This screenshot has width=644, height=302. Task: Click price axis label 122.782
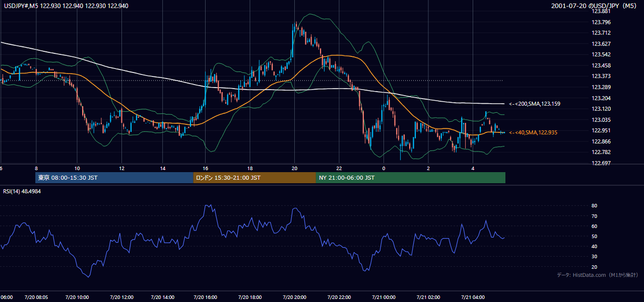pos(601,152)
